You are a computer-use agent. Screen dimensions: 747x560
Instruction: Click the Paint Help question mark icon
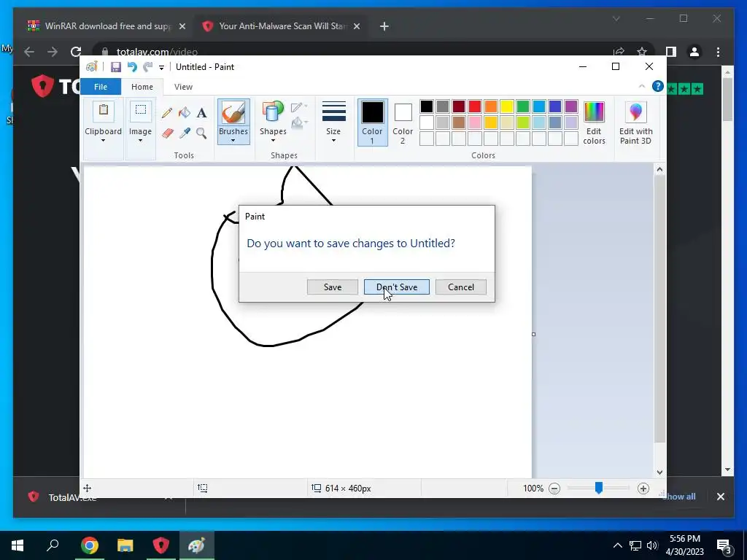(657, 86)
